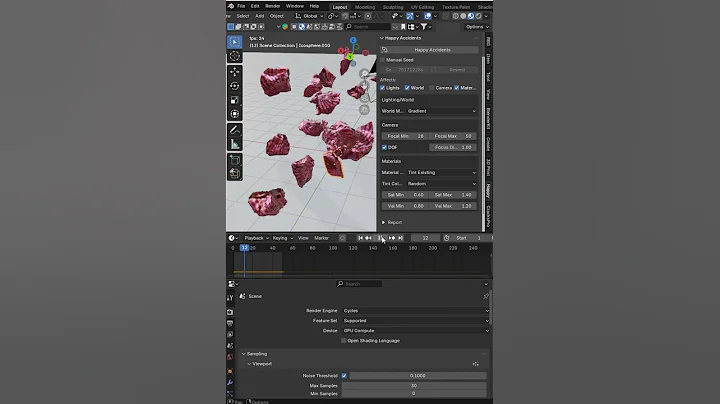Screen dimensions: 720x404
Task: Click the properties editor search field
Action: [359, 284]
